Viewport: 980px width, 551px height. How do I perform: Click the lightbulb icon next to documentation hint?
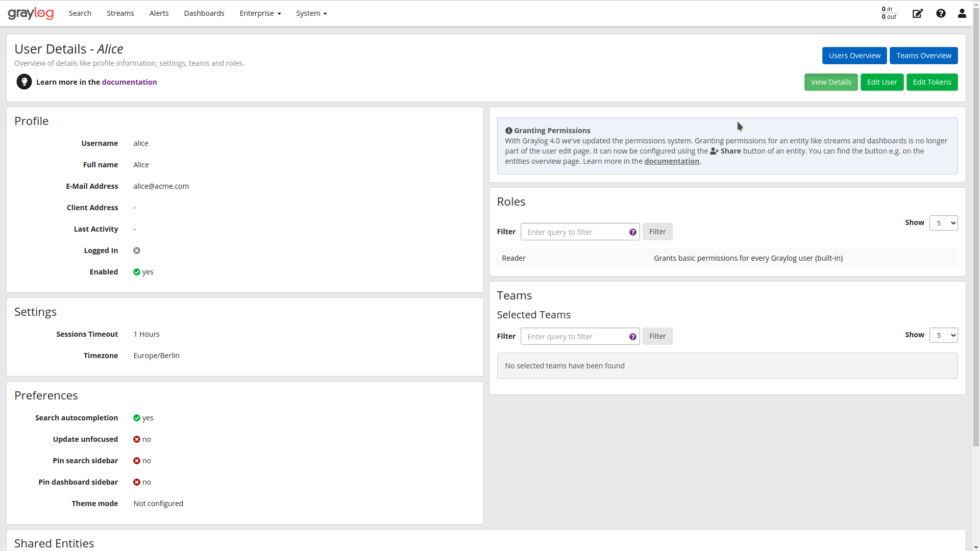24,82
